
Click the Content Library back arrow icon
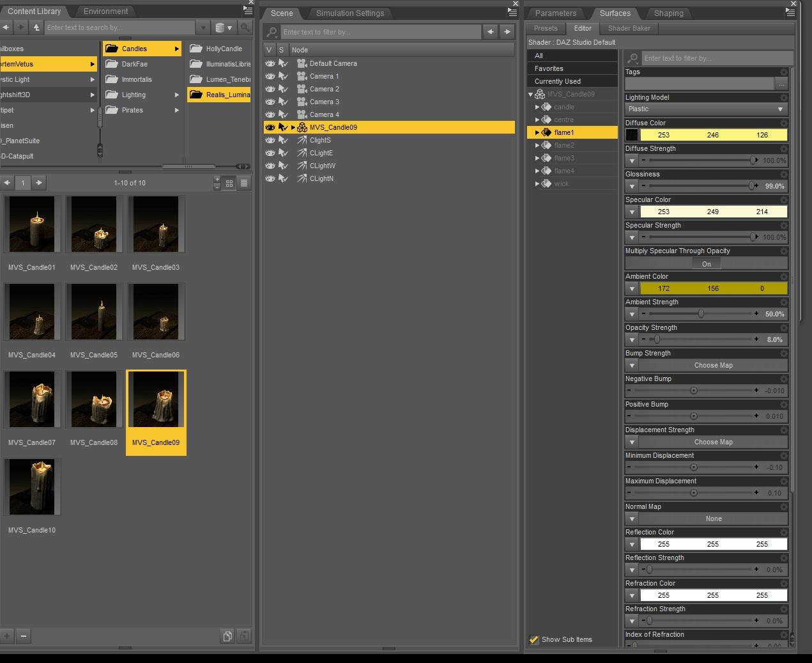(6, 27)
